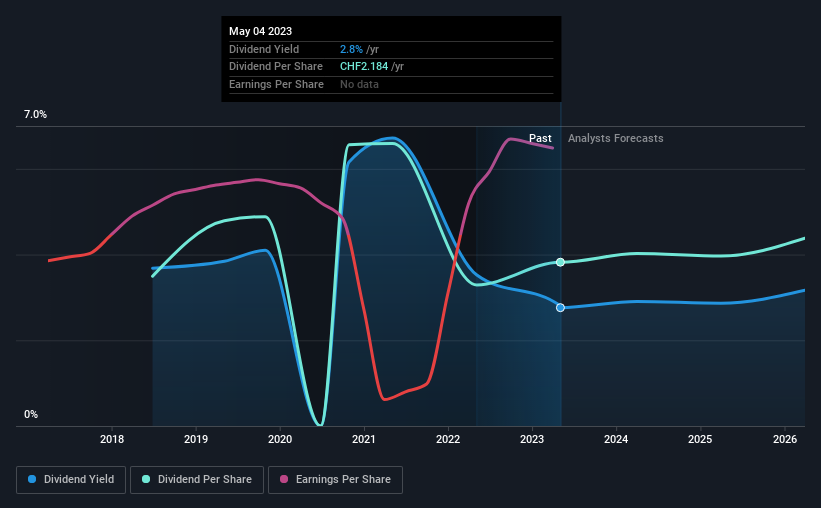Click the 0% y-axis label
The height and width of the screenshot is (508, 821).
[31, 414]
